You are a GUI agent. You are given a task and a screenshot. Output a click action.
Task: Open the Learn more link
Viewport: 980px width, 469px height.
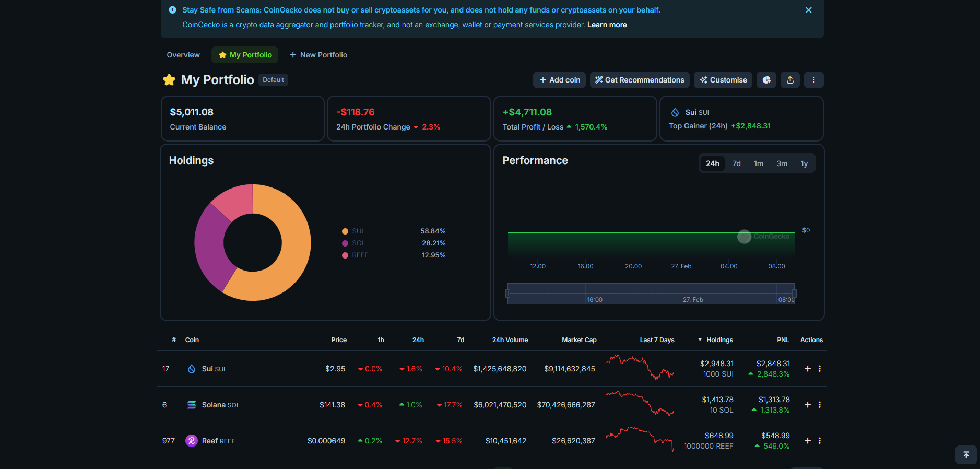(607, 25)
